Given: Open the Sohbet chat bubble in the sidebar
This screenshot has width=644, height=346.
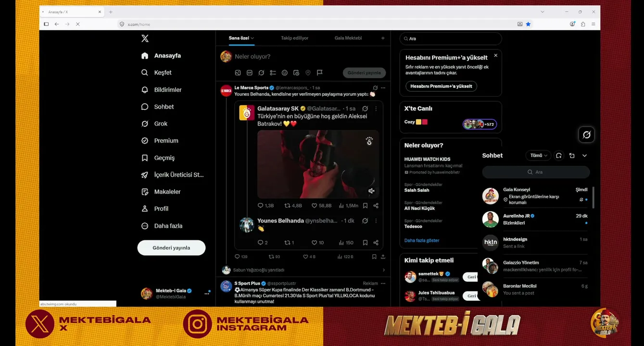Looking at the screenshot, I should (145, 107).
